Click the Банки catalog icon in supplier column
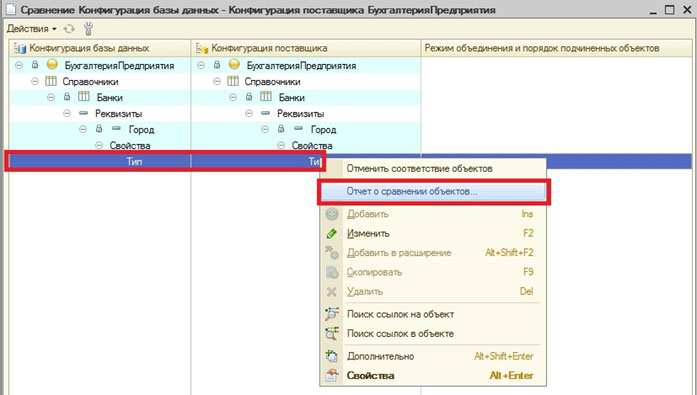The width and height of the screenshot is (697, 395). (266, 97)
